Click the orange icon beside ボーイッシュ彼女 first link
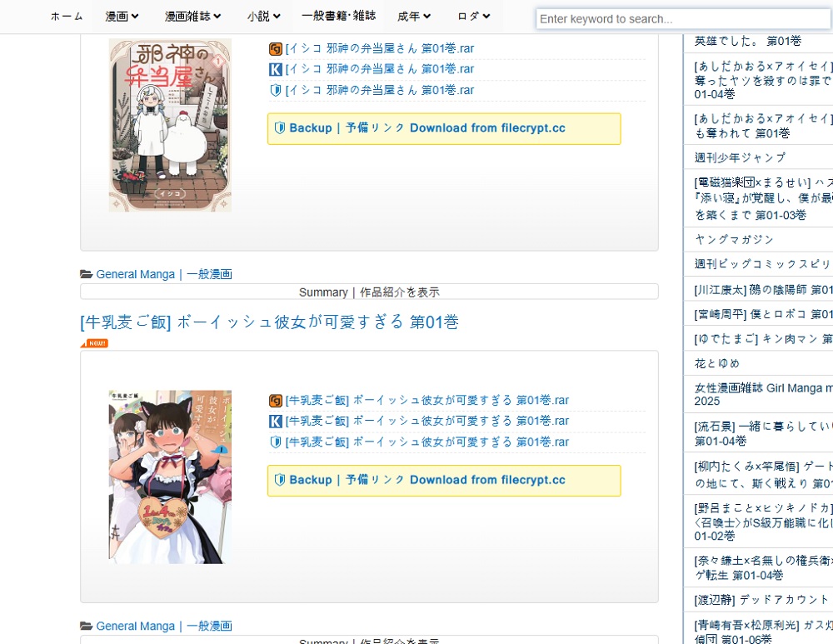 (276, 401)
